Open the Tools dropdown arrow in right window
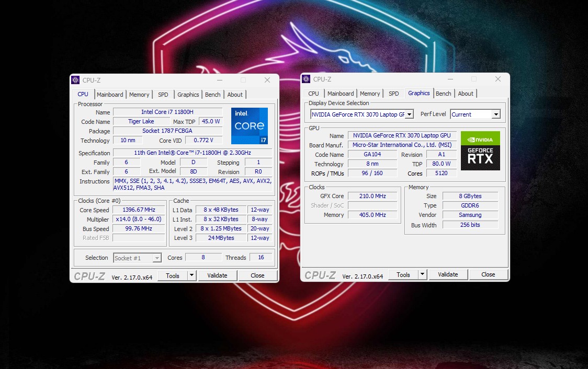Viewport: 588px width, 369px height. pyautogui.click(x=422, y=274)
